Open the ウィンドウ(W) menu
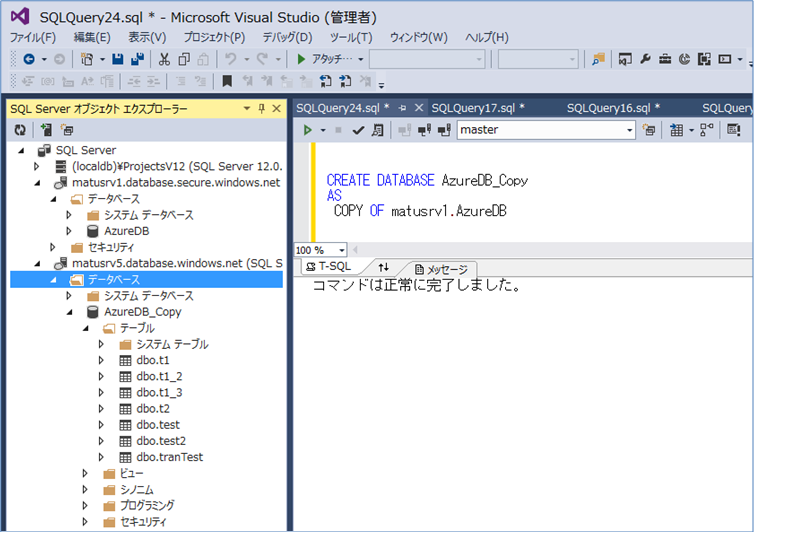Image resolution: width=800 pixels, height=533 pixels. [419, 38]
